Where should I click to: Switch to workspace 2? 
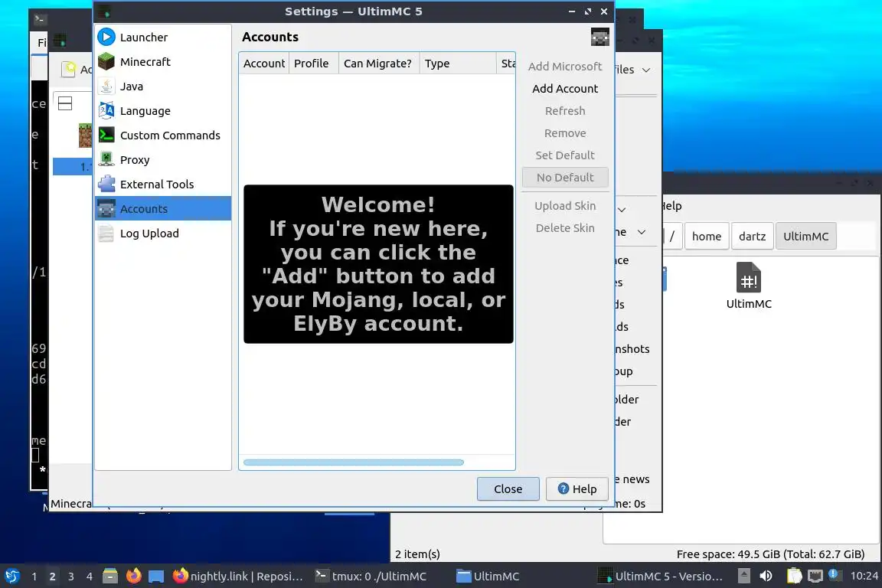[x=52, y=577]
